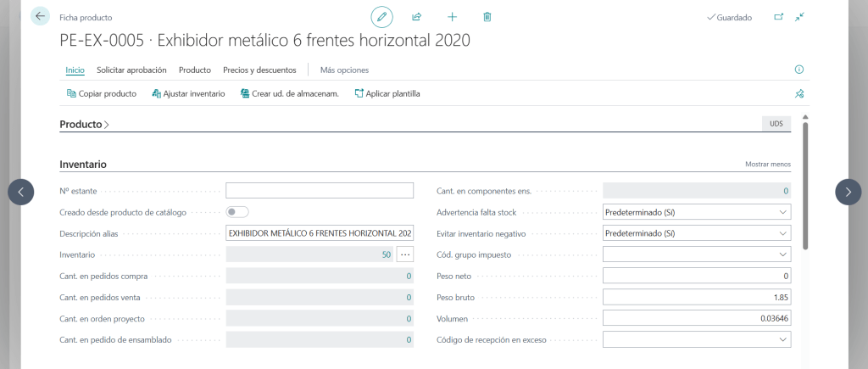Expand the Producto section header

click(x=84, y=125)
